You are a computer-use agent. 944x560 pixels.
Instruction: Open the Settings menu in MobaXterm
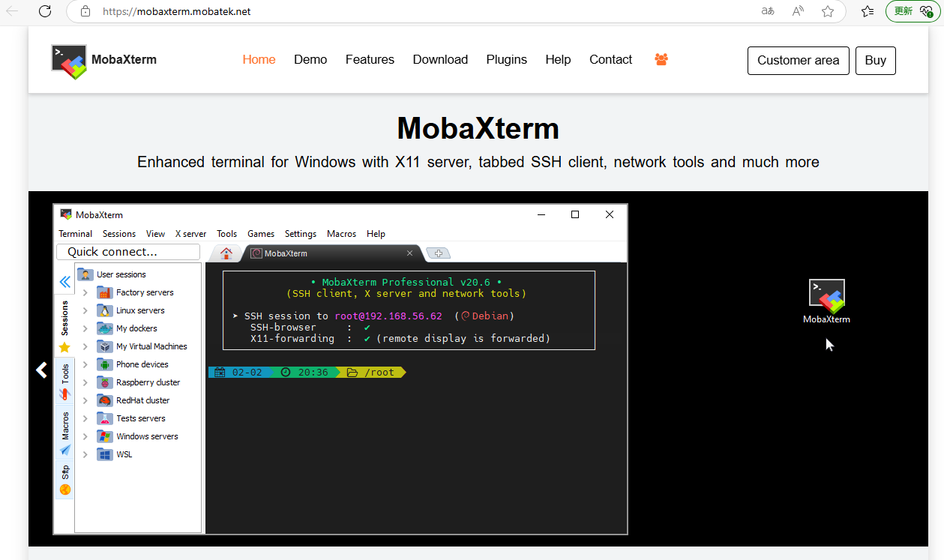click(301, 234)
